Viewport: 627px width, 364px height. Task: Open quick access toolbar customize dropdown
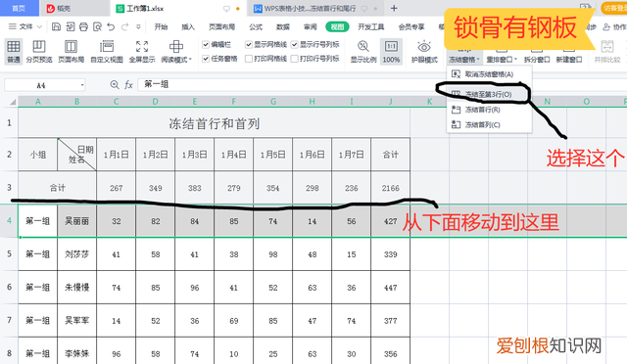click(x=138, y=26)
